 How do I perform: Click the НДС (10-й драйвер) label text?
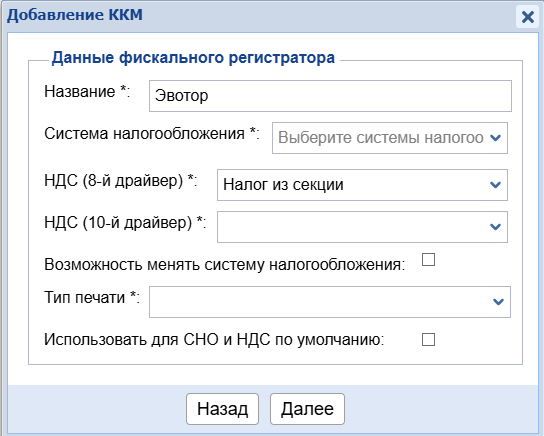click(x=125, y=223)
